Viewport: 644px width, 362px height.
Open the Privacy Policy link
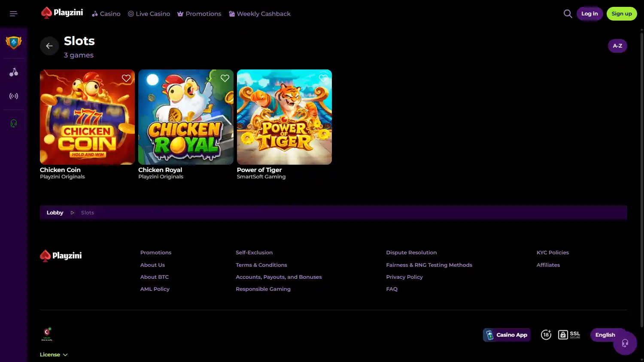click(x=404, y=277)
